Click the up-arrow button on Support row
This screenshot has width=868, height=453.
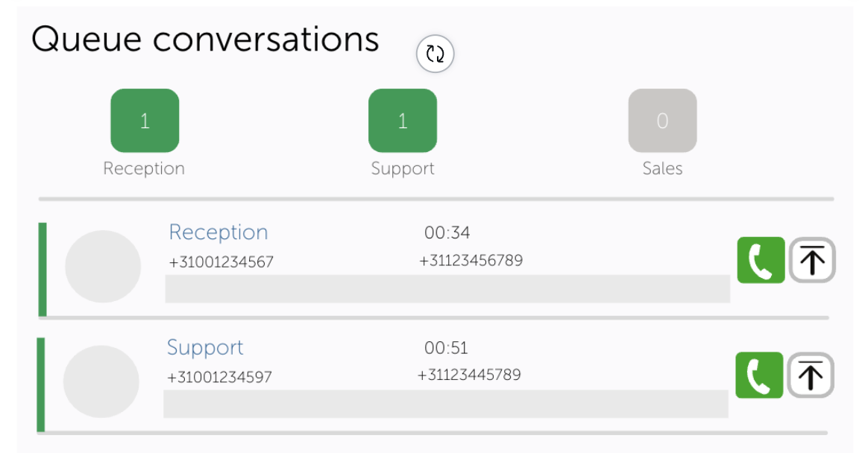click(x=811, y=375)
